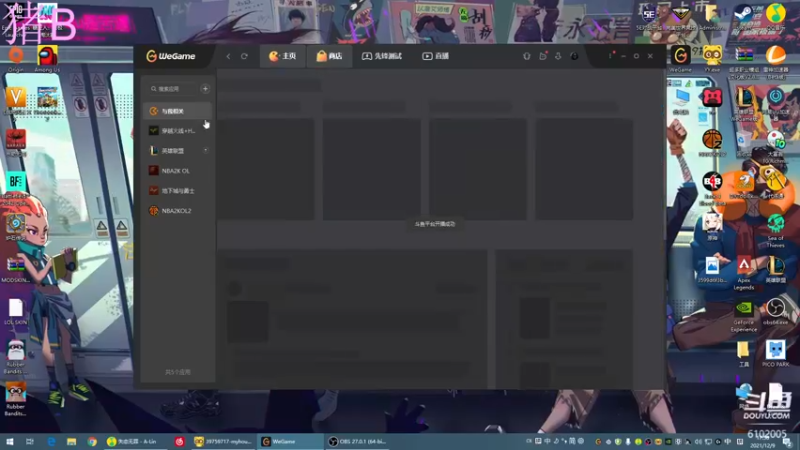
Task: Open the notification center on taskbar
Action: pyautogui.click(x=788, y=442)
